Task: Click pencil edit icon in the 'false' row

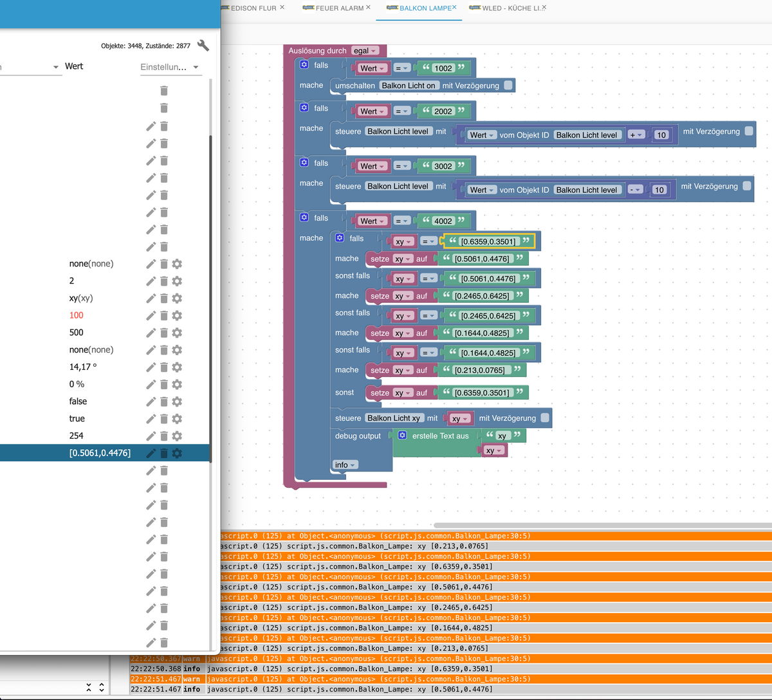Action: (151, 401)
